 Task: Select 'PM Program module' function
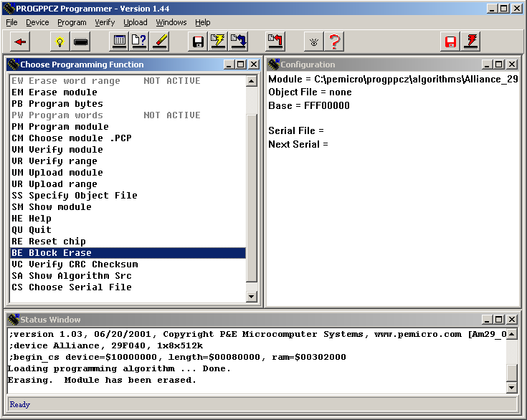(x=128, y=127)
